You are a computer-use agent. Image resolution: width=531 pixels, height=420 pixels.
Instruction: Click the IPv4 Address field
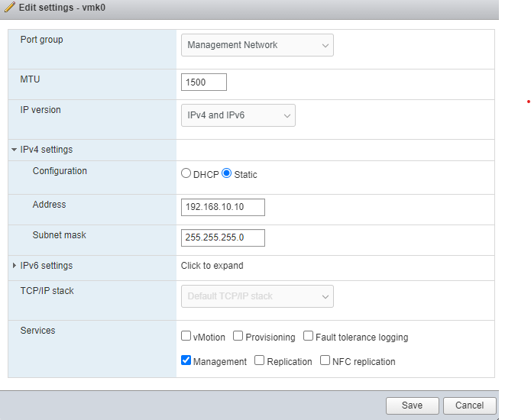pyautogui.click(x=223, y=207)
